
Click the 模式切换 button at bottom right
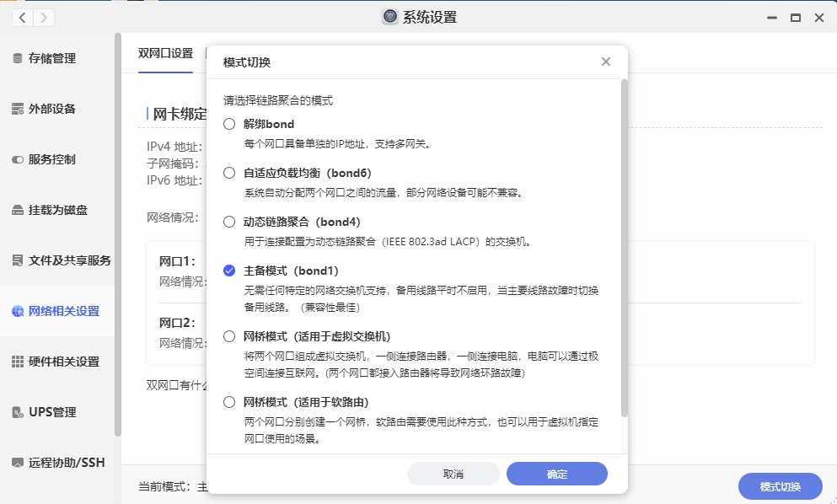pos(780,486)
